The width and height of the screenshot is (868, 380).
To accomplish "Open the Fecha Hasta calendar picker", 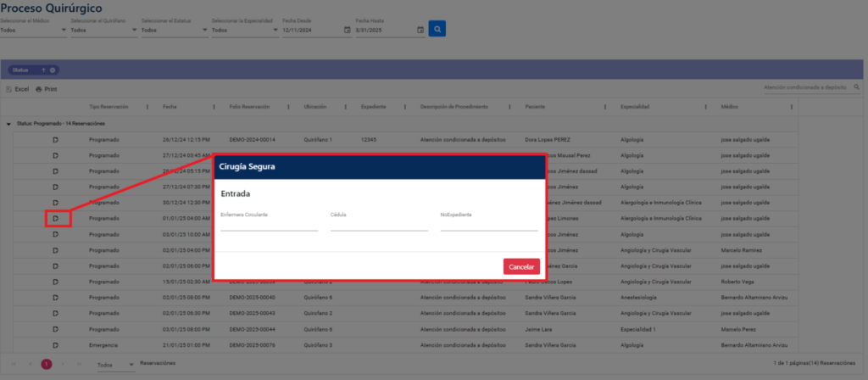I will tap(420, 30).
